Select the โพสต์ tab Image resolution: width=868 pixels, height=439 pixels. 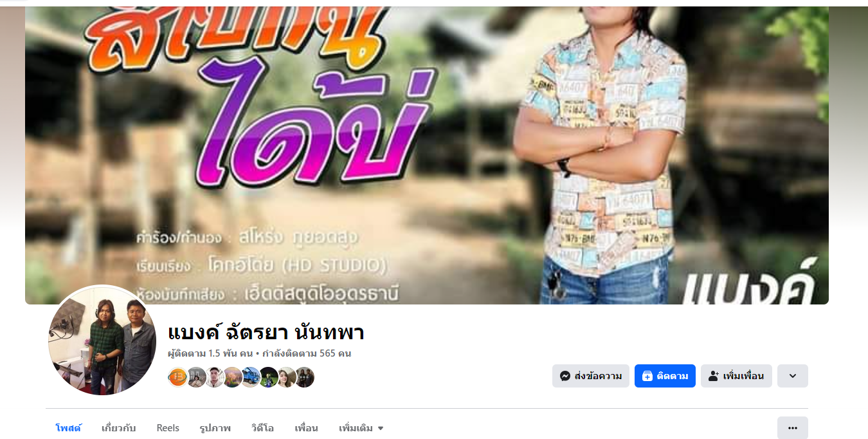pyautogui.click(x=69, y=428)
